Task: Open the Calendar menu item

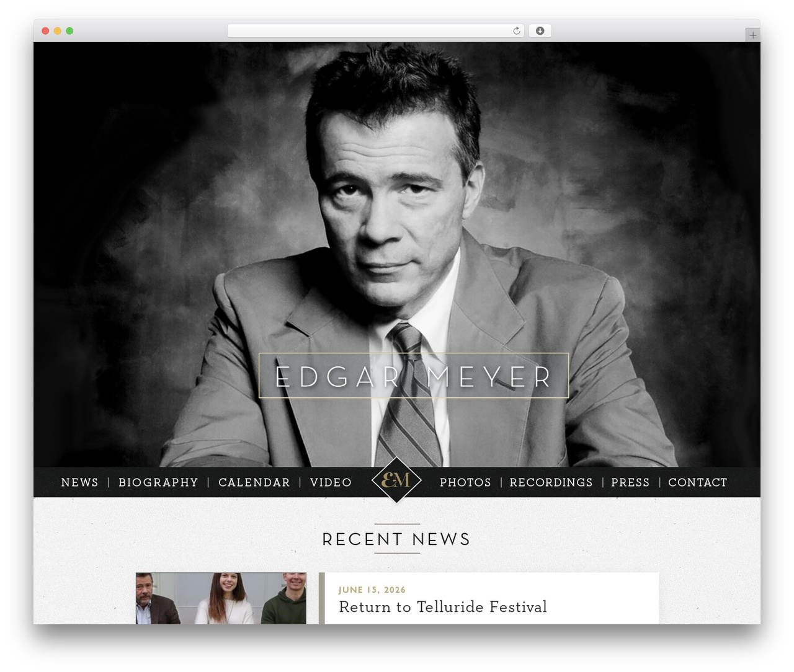Action: (x=254, y=482)
